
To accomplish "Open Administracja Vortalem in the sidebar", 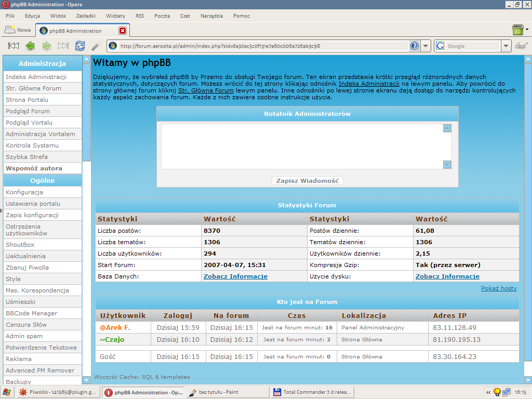I will tap(43, 134).
